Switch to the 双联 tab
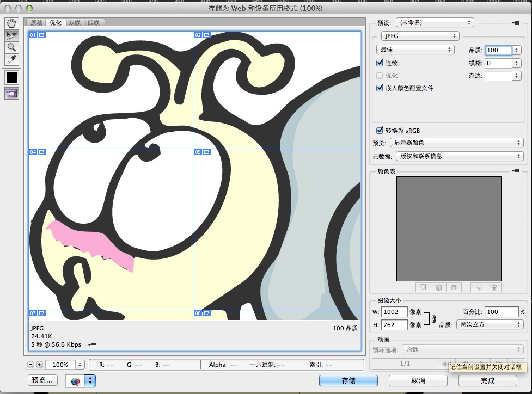532x394 pixels. tap(74, 23)
